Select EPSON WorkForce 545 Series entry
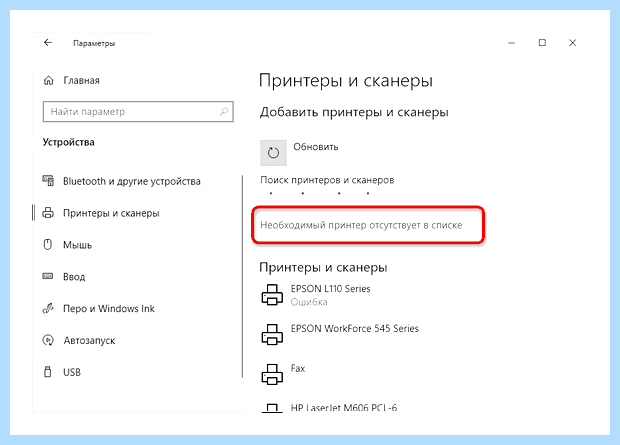Viewport: 620px width, 445px height. click(355, 329)
